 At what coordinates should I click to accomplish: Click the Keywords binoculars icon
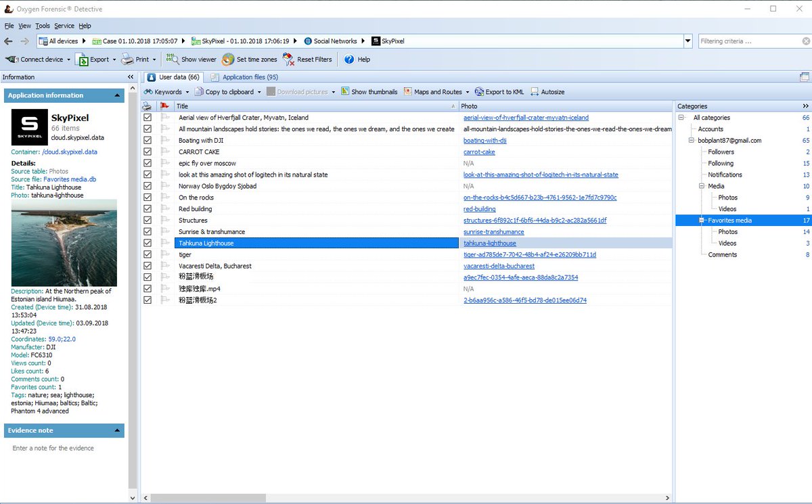(148, 92)
